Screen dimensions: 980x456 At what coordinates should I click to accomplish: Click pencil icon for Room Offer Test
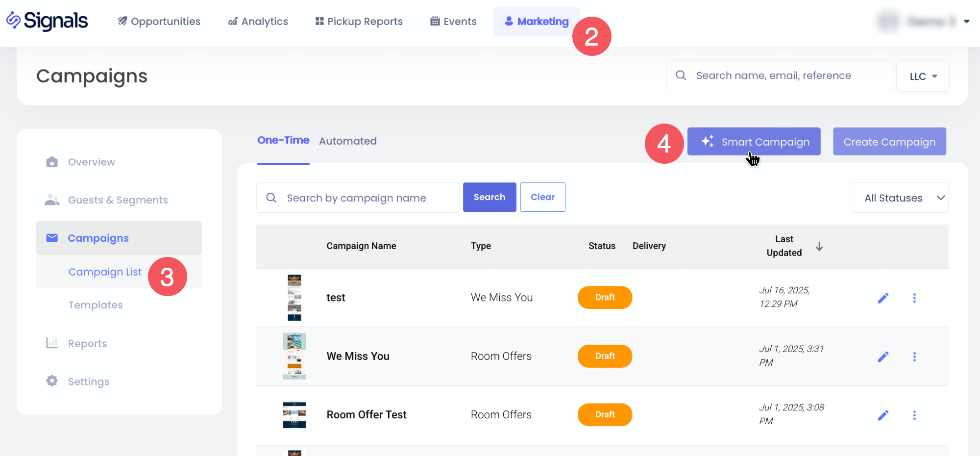[x=883, y=415]
